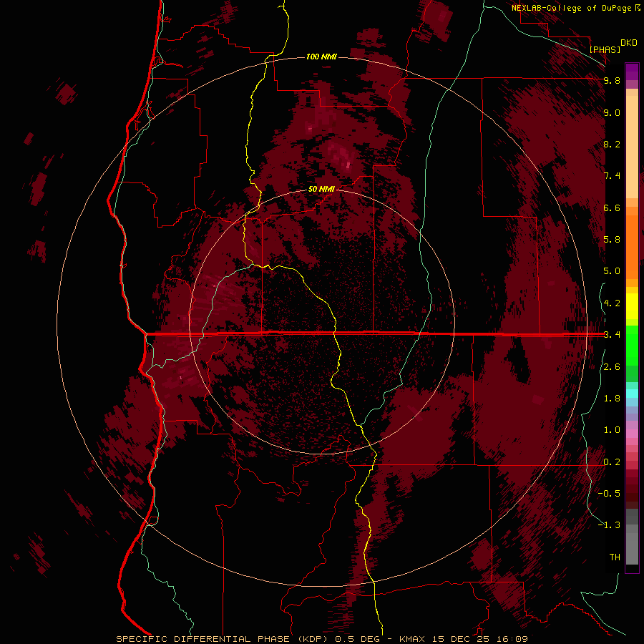Screen dimensions: 644x644
Task: Click the SPECIFIC DIFFERENTIAL PHASE (KDP) title text
Action: click(222, 639)
